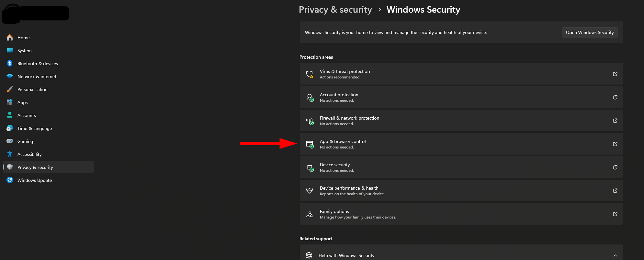Click the Accounts person icon
Image resolution: width=644 pixels, height=260 pixels.
coord(10,115)
